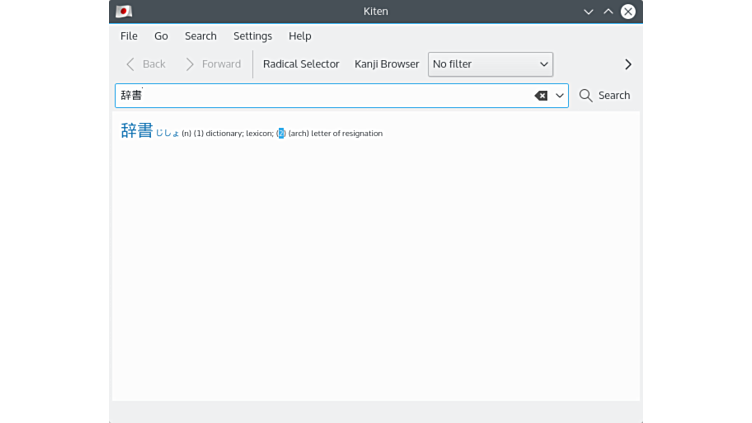Show hidden toolbar items with chevron

pos(628,64)
